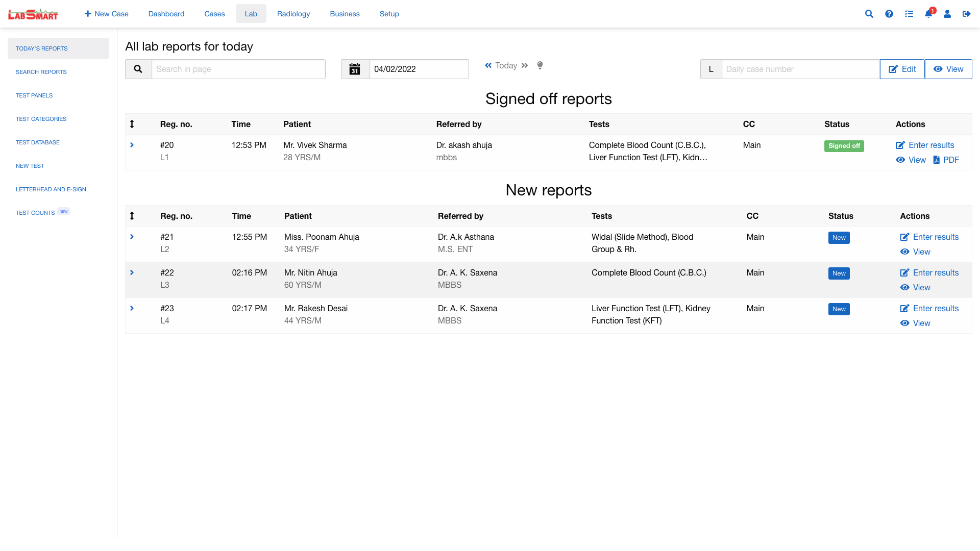
Task: Download PDF for Vivek Sharma report
Action: pos(946,160)
